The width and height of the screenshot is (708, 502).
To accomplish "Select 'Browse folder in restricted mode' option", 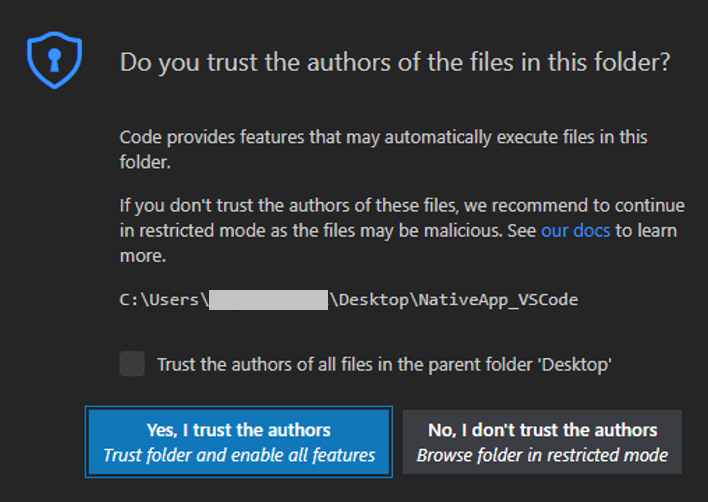I will tap(542, 455).
